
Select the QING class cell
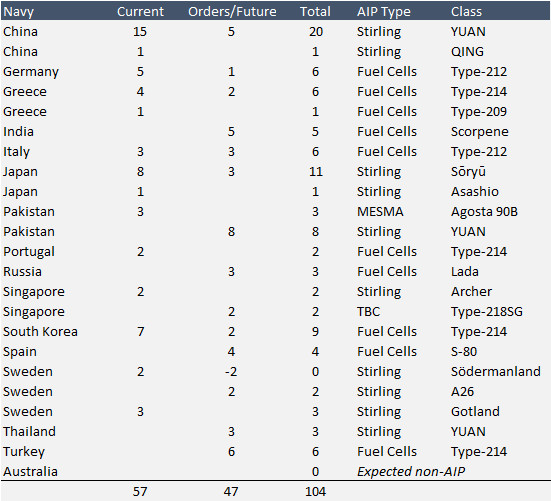[x=467, y=52]
